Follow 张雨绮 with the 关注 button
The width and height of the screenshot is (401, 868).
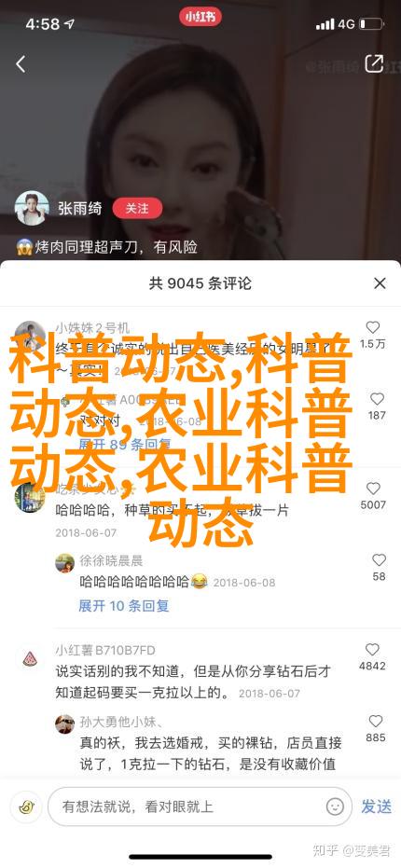coord(137,209)
